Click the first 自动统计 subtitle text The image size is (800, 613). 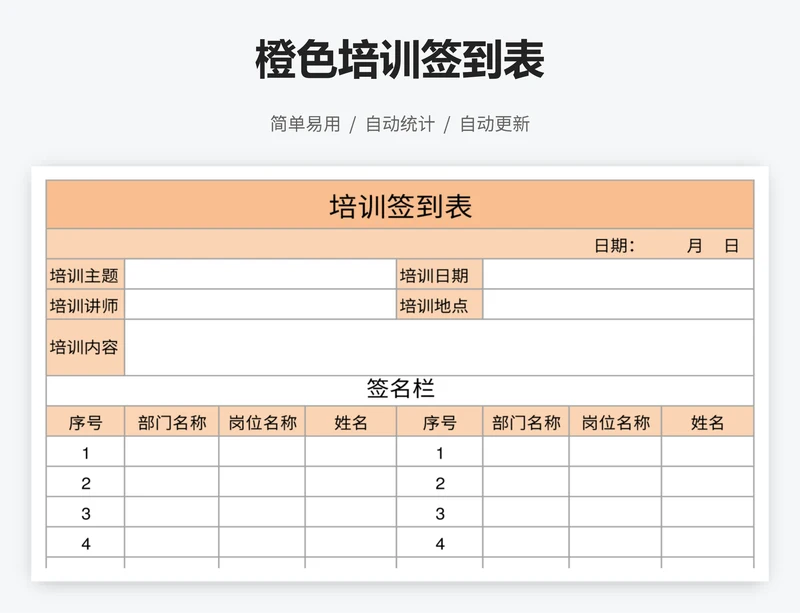click(x=400, y=124)
